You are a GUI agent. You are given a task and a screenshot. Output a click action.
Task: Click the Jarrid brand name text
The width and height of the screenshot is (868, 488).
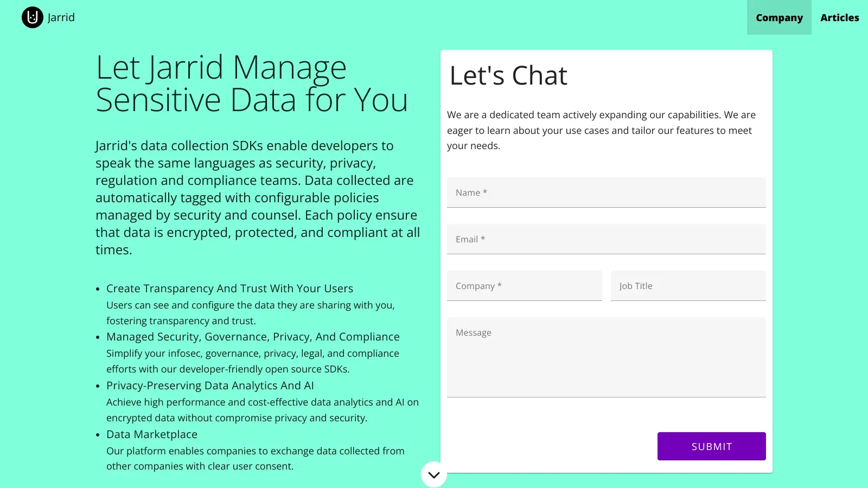(x=61, y=17)
